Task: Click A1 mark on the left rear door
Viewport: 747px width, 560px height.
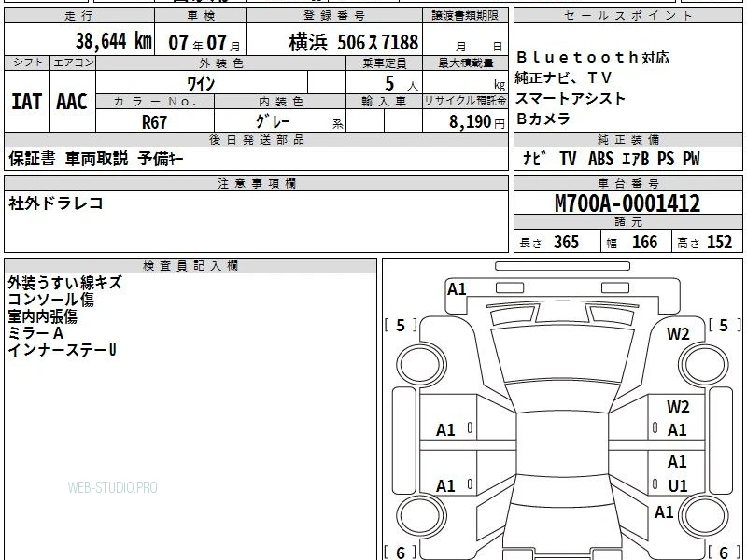Action: point(445,486)
